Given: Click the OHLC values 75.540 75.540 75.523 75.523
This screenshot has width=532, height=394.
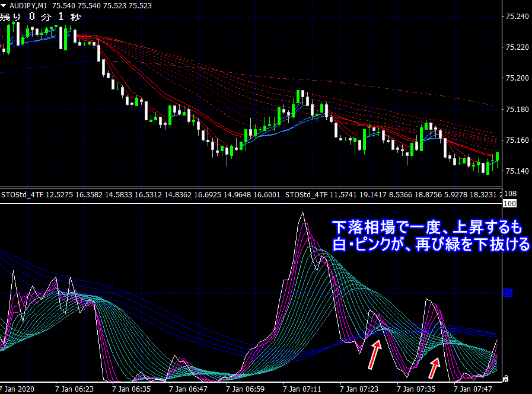Looking at the screenshot, I should pos(102,6).
